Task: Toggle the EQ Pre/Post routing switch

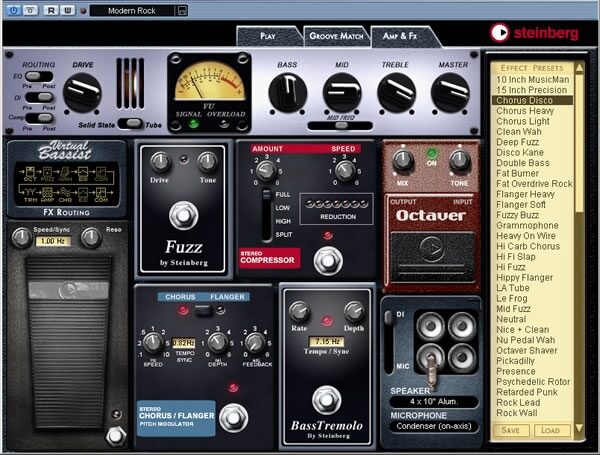Action: click(x=39, y=77)
